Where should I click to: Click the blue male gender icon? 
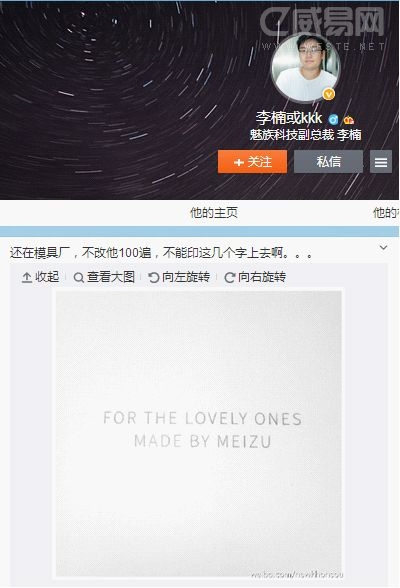tap(333, 120)
